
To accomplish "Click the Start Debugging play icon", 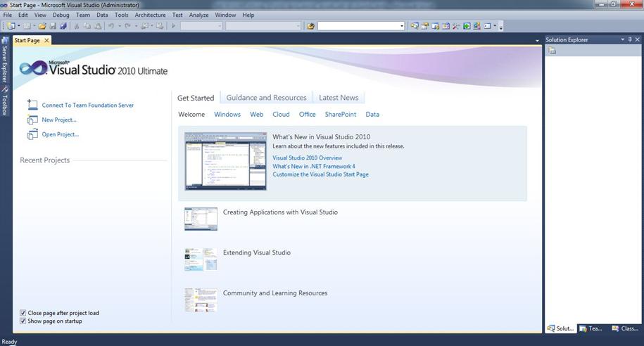I will 173,26.
